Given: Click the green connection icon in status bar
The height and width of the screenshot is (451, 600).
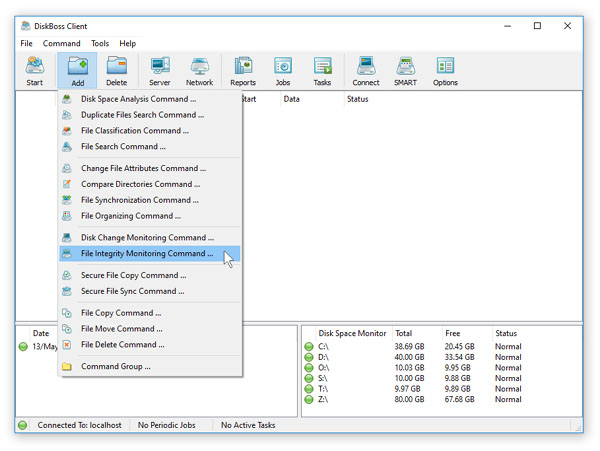Looking at the screenshot, I should pos(23,425).
